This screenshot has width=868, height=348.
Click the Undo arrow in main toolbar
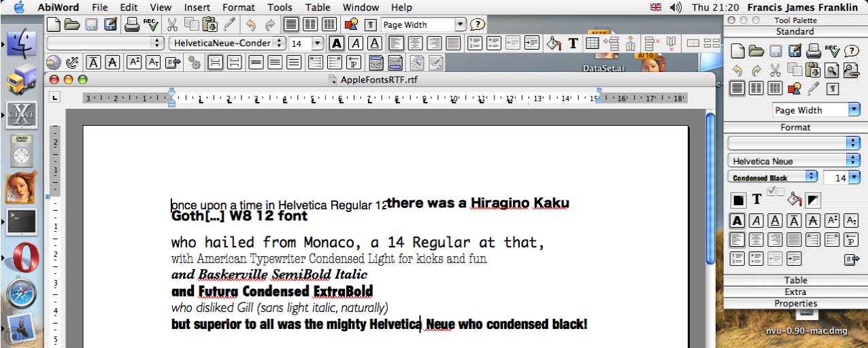[x=250, y=24]
